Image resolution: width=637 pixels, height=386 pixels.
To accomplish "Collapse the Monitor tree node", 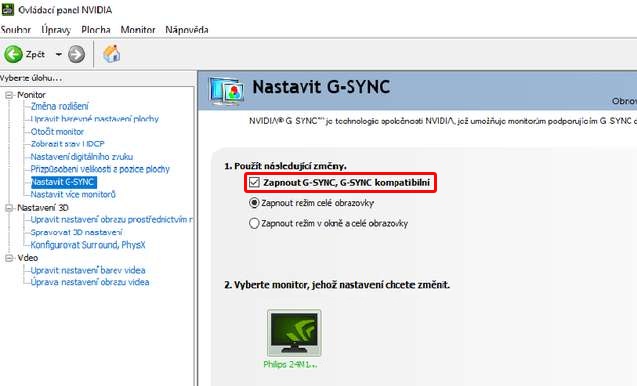I will (x=9, y=95).
